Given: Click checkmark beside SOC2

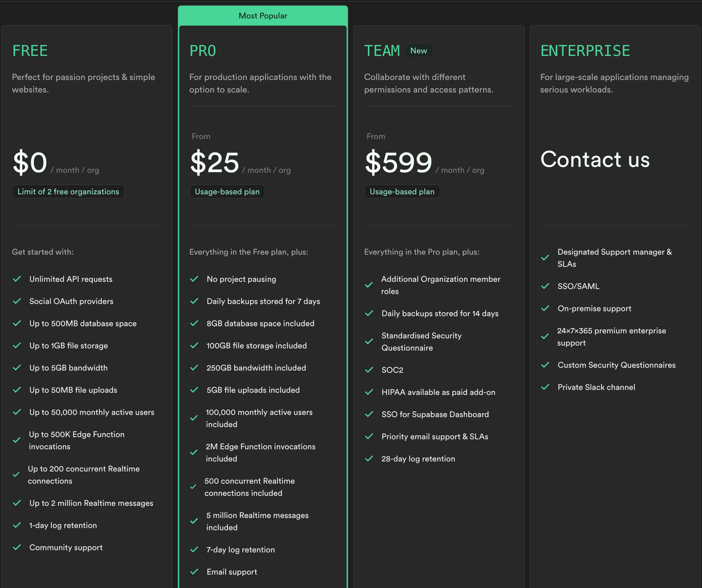Looking at the screenshot, I should coord(369,370).
